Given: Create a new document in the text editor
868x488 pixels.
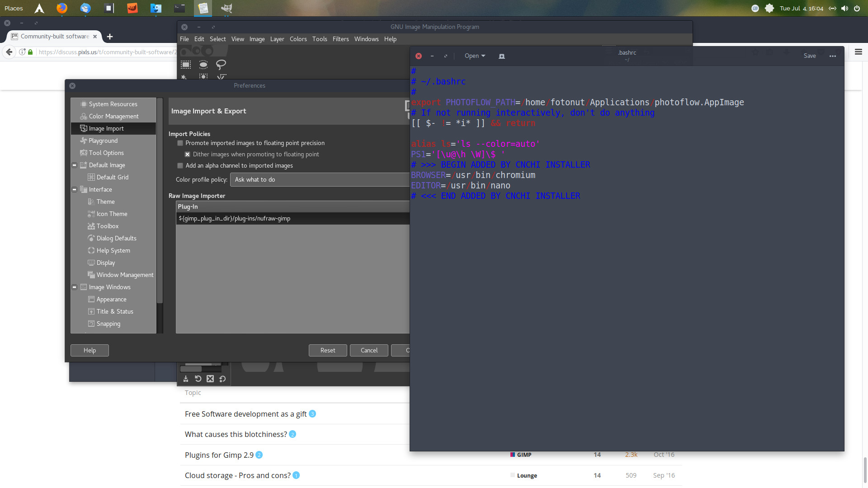Looking at the screenshot, I should click(x=501, y=56).
